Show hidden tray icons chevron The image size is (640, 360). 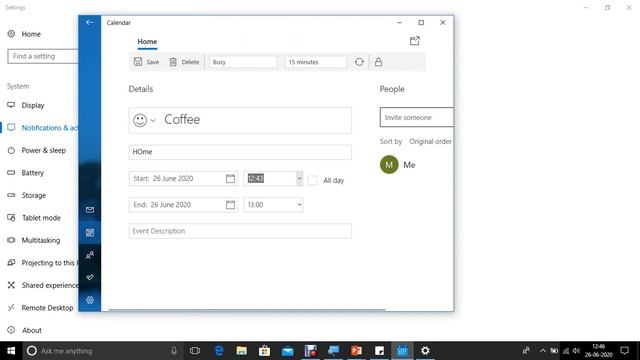[x=542, y=351]
